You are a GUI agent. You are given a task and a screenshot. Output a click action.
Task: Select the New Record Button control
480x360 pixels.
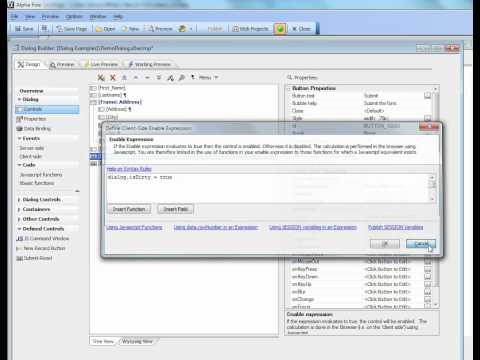tap(41, 248)
